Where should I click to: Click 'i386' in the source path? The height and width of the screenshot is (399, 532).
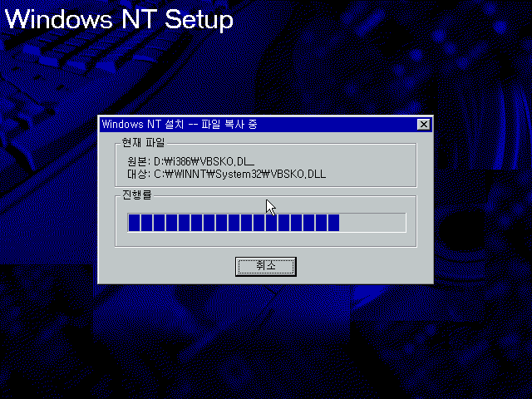tap(181, 161)
